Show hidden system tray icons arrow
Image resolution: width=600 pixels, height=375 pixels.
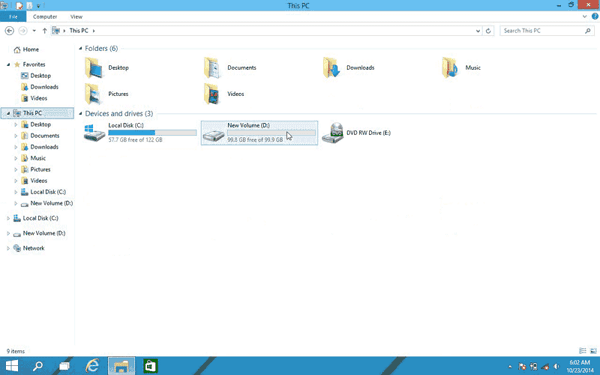pyautogui.click(x=510, y=367)
